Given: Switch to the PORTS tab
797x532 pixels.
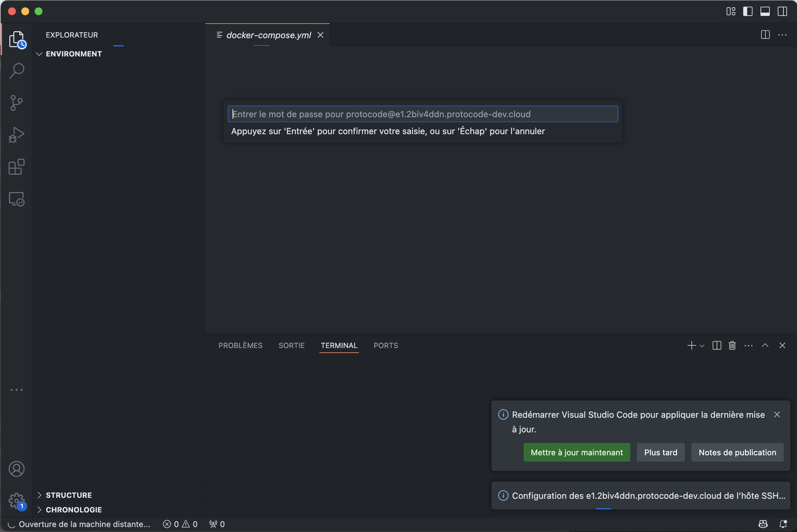Looking at the screenshot, I should (x=386, y=345).
